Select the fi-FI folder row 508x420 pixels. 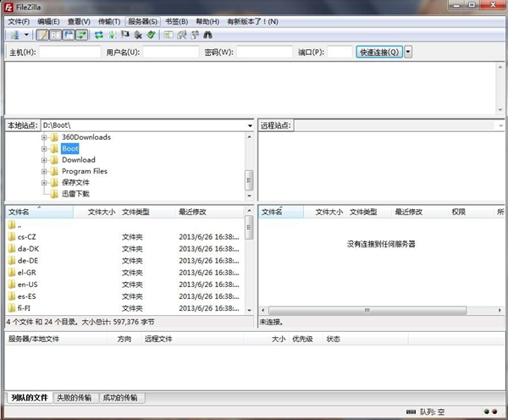[124, 308]
